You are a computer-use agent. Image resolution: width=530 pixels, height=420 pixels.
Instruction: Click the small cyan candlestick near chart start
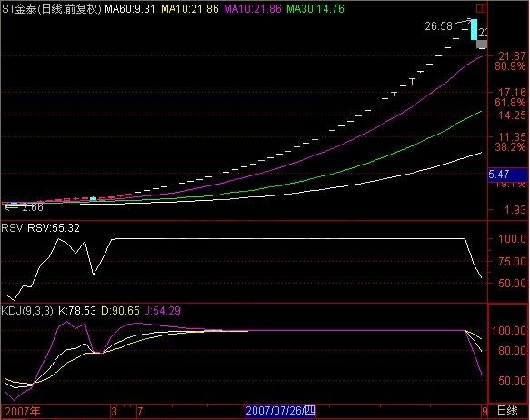[93, 198]
